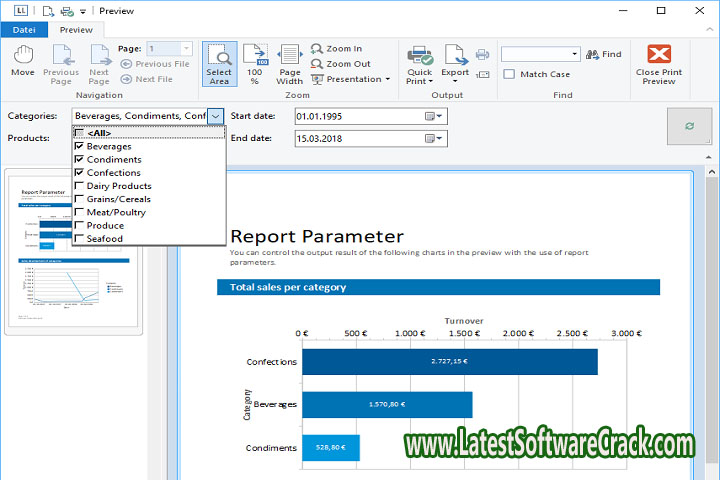This screenshot has height=480, width=720.
Task: Enable the Match Case checkbox
Action: (x=509, y=74)
